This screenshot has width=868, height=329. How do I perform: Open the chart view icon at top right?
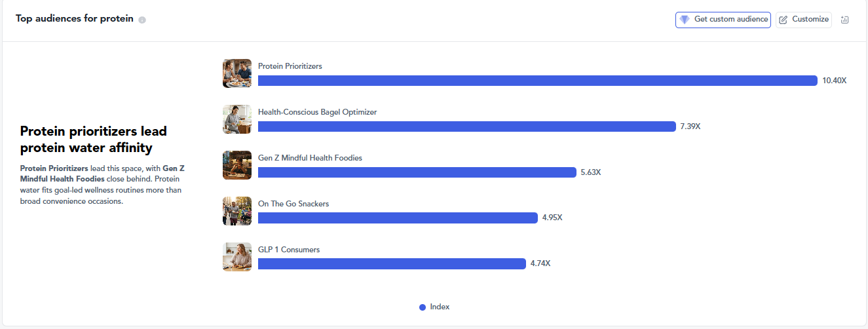(x=845, y=20)
